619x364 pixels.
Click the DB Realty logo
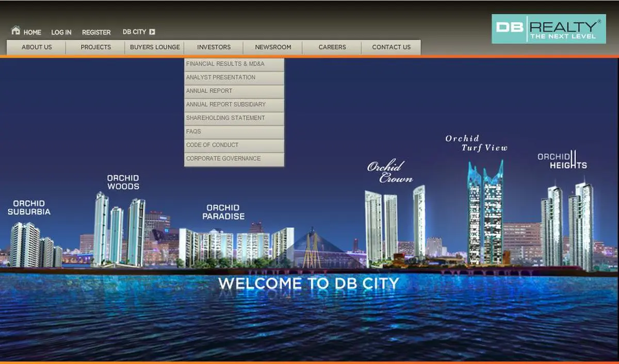click(549, 29)
